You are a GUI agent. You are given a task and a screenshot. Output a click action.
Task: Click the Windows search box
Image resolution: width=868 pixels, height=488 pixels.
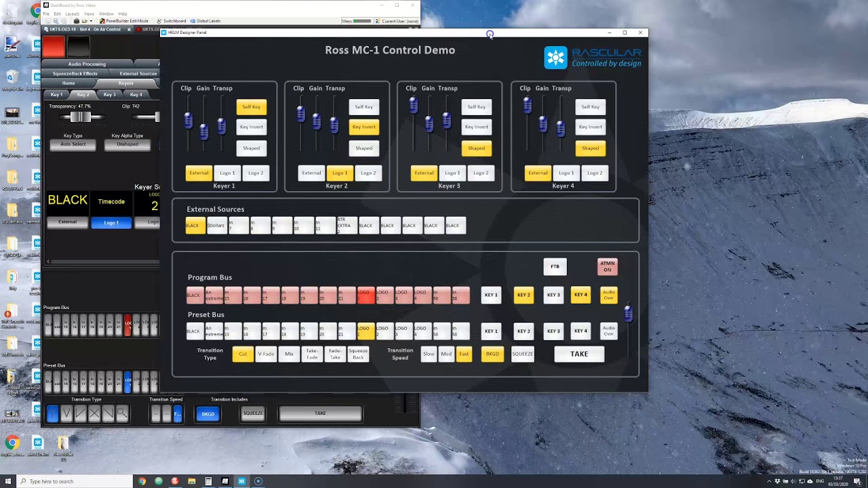pos(75,481)
